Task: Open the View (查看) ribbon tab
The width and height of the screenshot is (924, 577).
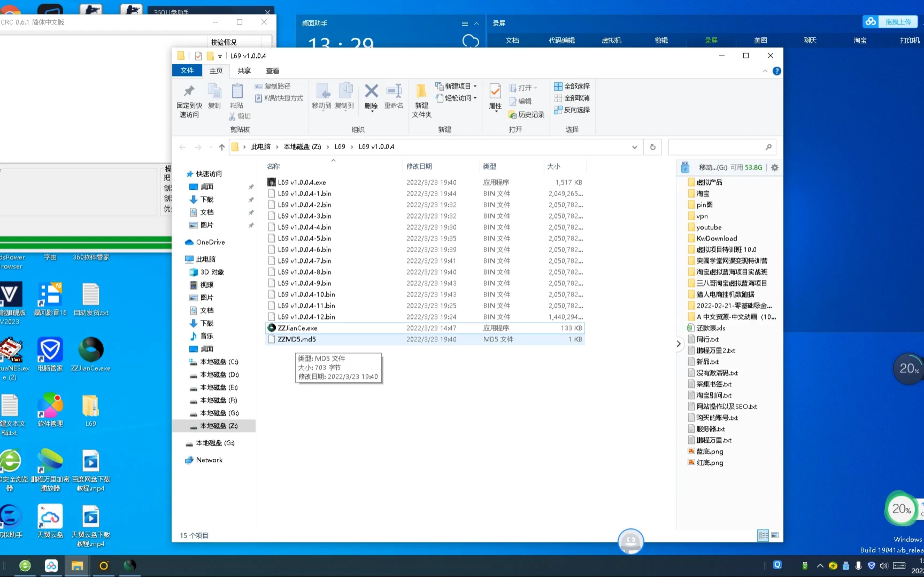Action: tap(272, 71)
